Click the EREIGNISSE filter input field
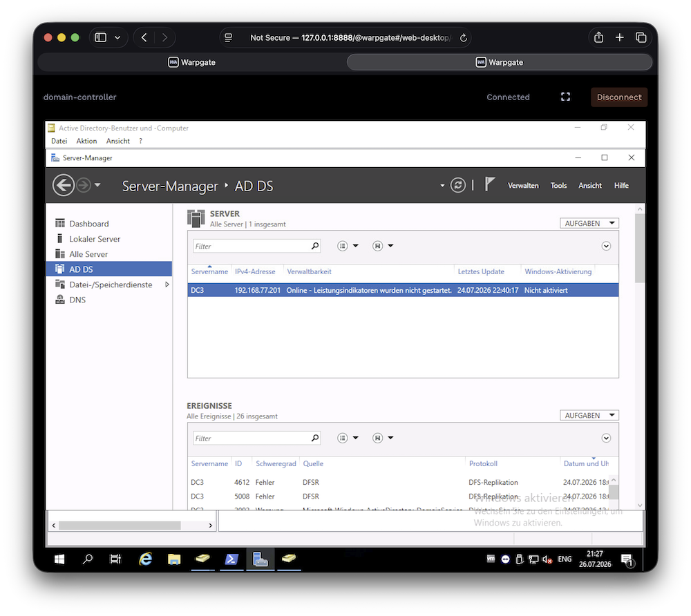 click(252, 438)
